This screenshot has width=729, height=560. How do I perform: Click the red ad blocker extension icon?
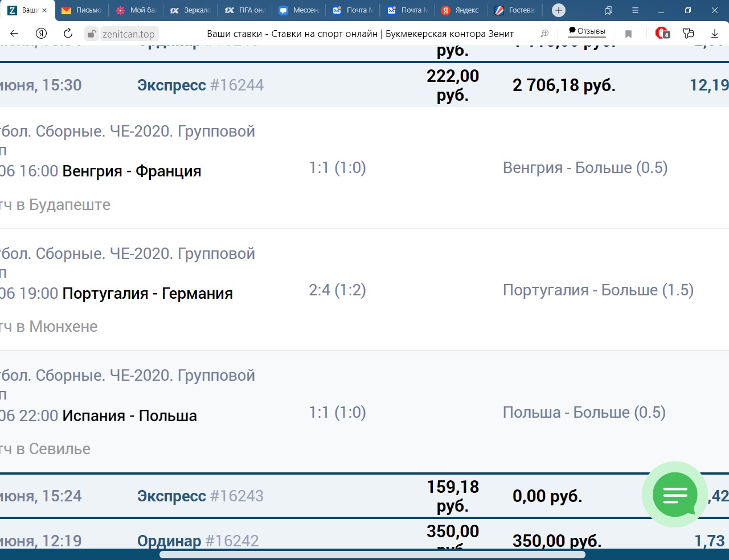coord(662,34)
